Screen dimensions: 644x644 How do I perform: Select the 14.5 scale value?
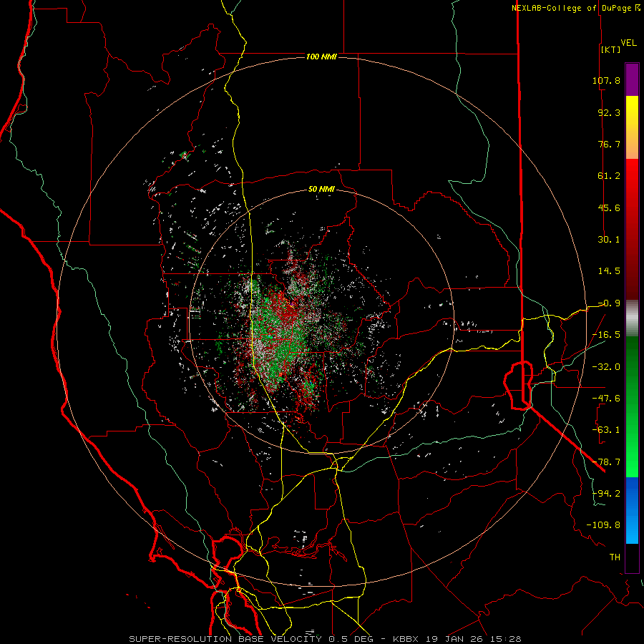point(609,271)
